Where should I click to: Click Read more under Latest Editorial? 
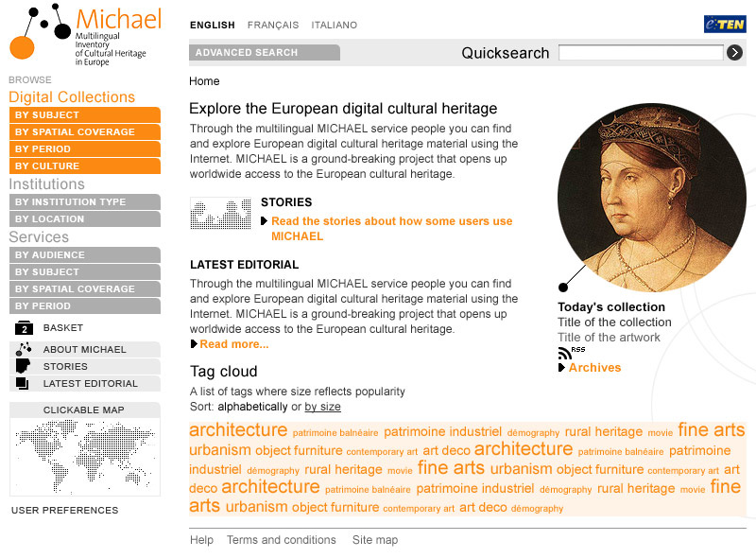(234, 344)
